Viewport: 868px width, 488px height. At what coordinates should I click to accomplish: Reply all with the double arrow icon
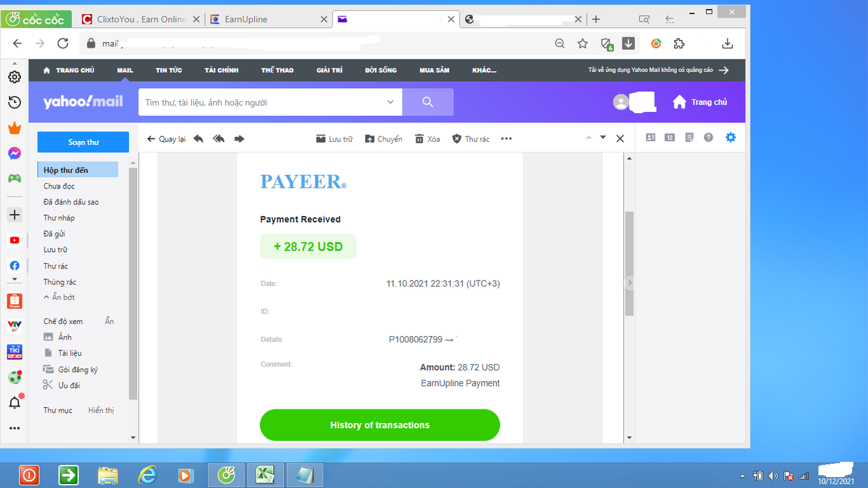click(218, 139)
